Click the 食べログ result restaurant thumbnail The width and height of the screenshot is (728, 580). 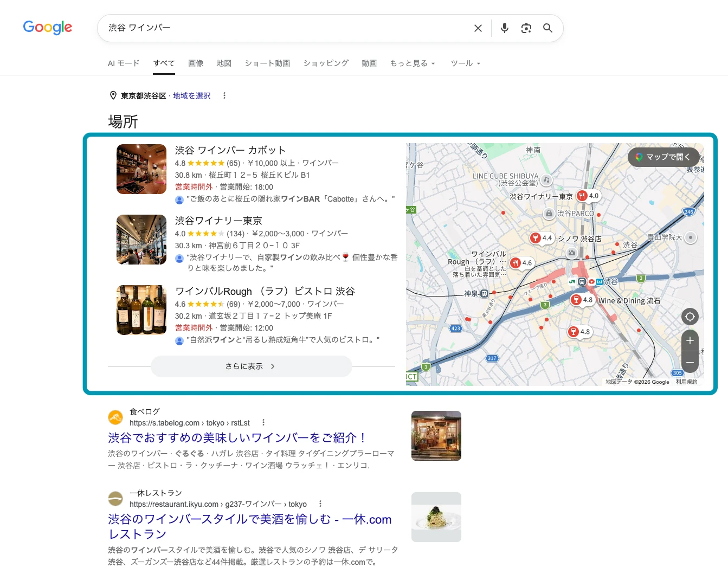[436, 436]
